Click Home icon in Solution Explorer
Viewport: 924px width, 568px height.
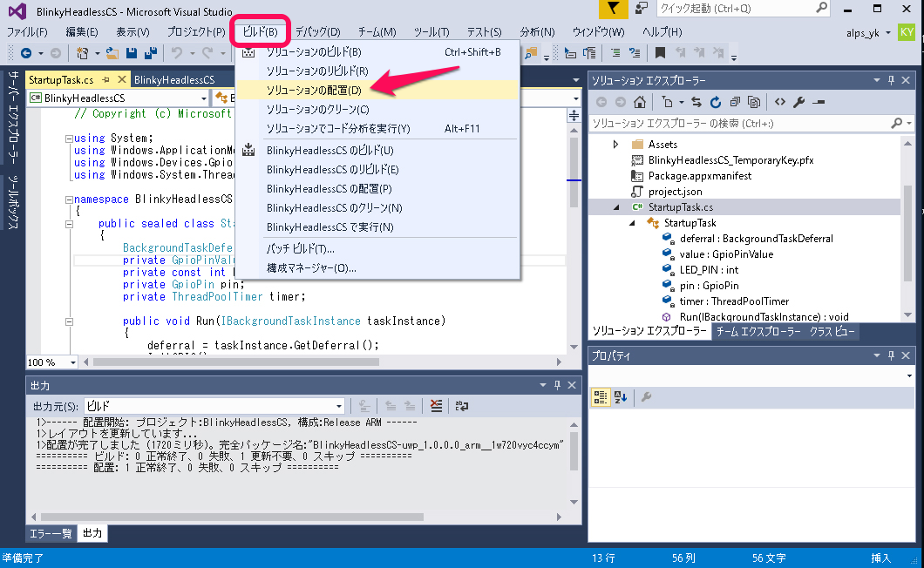[x=639, y=102]
